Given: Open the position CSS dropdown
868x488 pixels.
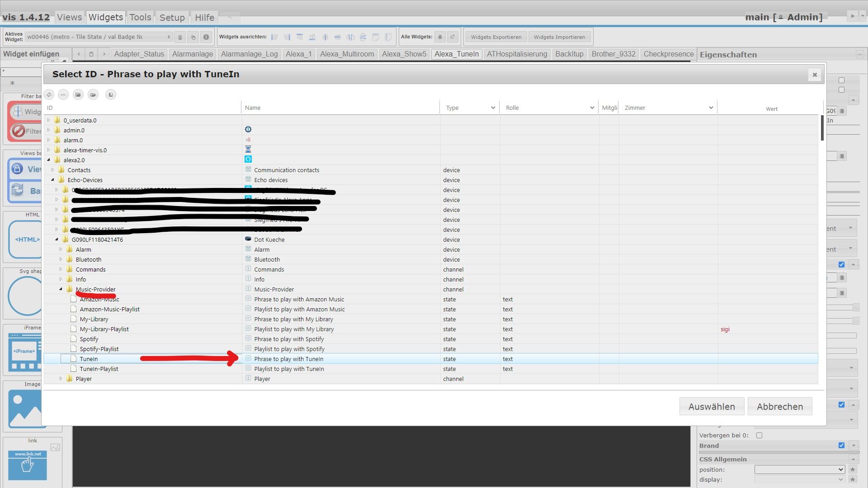Looking at the screenshot, I should click(x=799, y=470).
